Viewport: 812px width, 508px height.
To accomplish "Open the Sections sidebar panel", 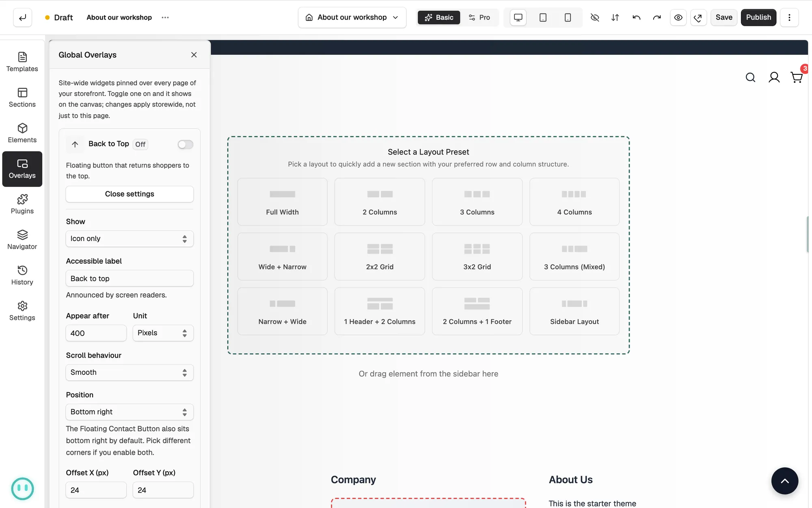I will point(22,98).
